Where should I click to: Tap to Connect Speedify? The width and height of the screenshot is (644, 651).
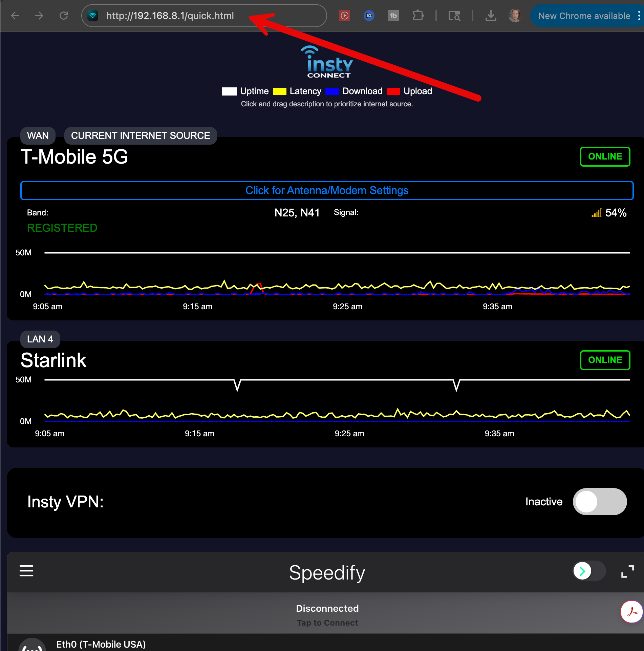click(x=327, y=623)
